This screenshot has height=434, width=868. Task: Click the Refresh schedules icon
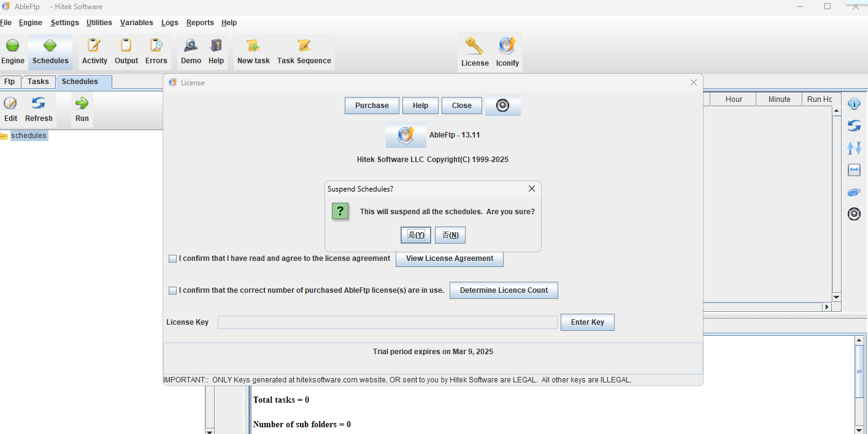pyautogui.click(x=39, y=103)
